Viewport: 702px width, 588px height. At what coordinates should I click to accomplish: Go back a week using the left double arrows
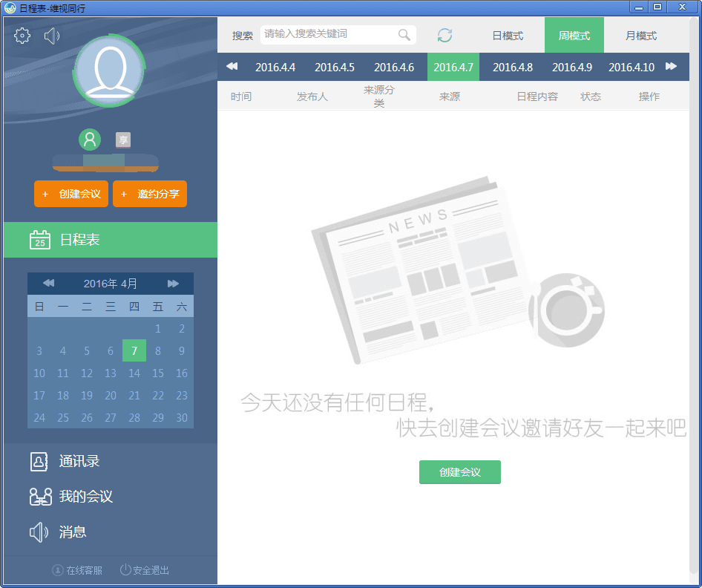click(x=231, y=66)
